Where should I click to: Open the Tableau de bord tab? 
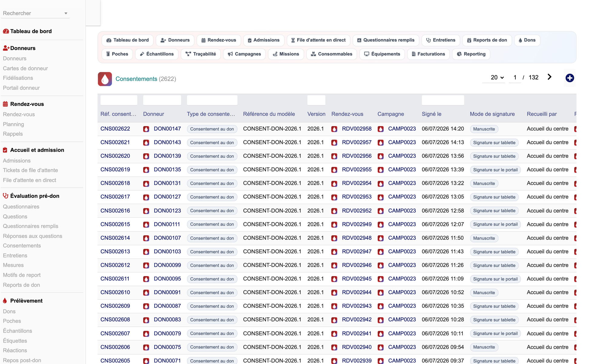click(127, 40)
